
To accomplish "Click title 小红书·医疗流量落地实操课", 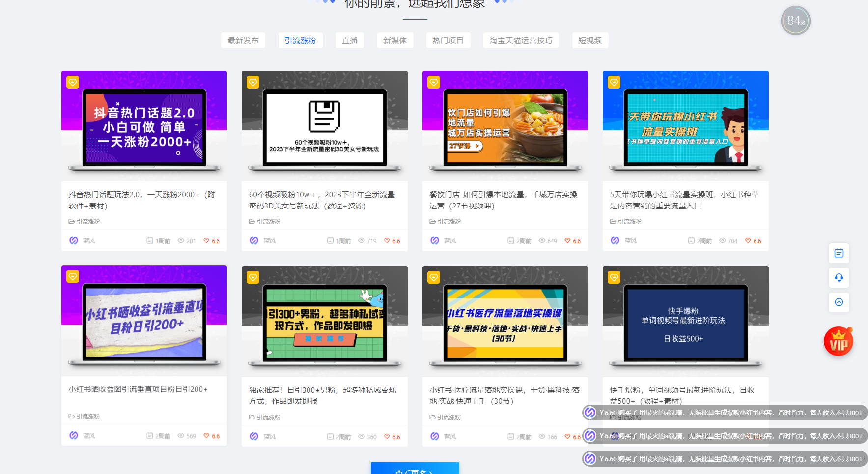I will click(504, 396).
